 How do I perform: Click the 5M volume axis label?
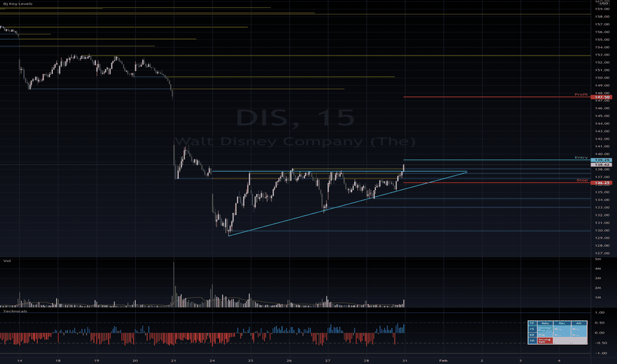click(598, 259)
